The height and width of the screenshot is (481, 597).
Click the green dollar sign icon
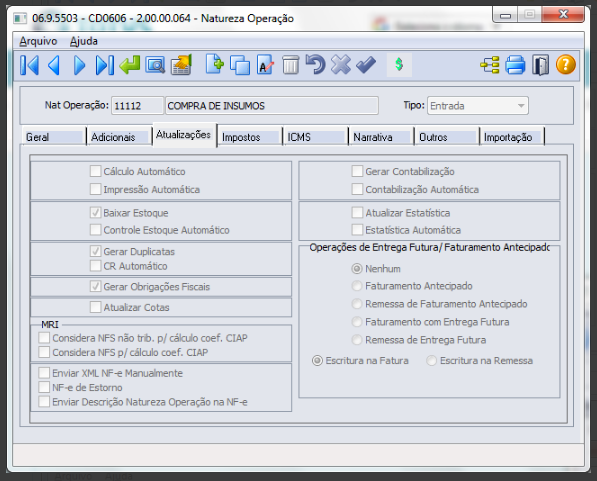(399, 64)
